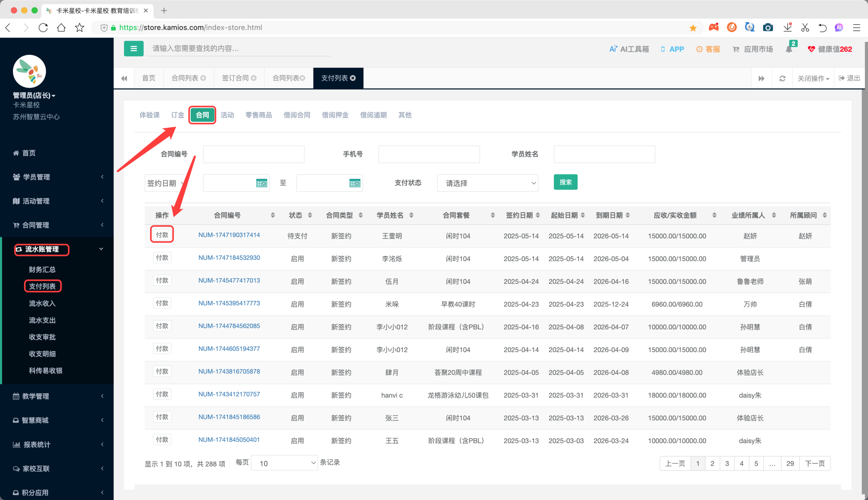Close the 支付列表 tab via its x icon
The image size is (868, 500).
(353, 78)
